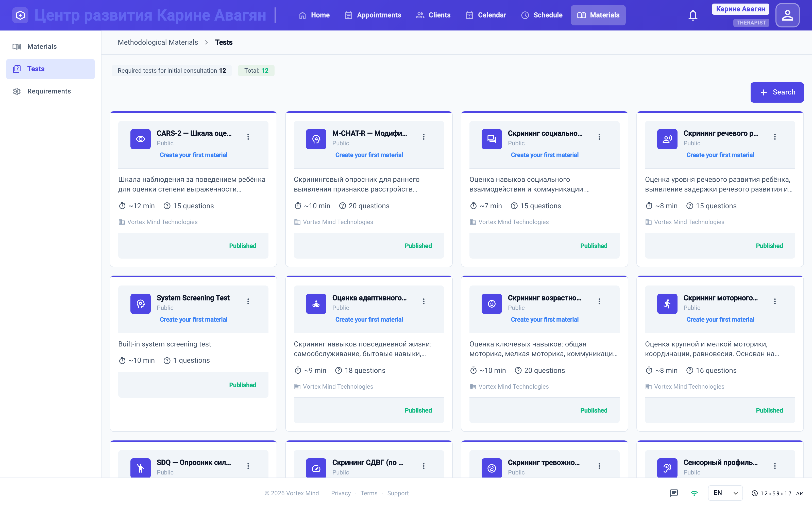This screenshot has height=508, width=812.
Task: Open options menu for Скрининг СДВГ card
Action: [x=424, y=466]
